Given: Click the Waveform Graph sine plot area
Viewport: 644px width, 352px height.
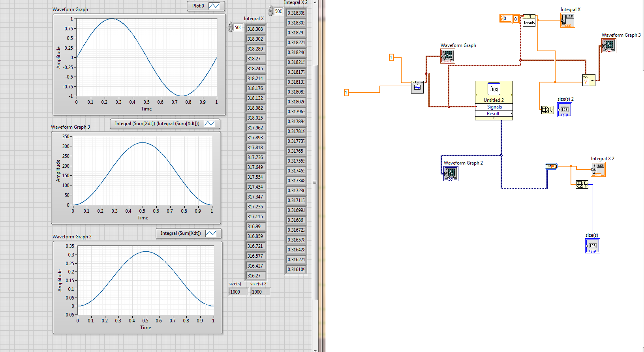Looking at the screenshot, I should coord(146,57).
